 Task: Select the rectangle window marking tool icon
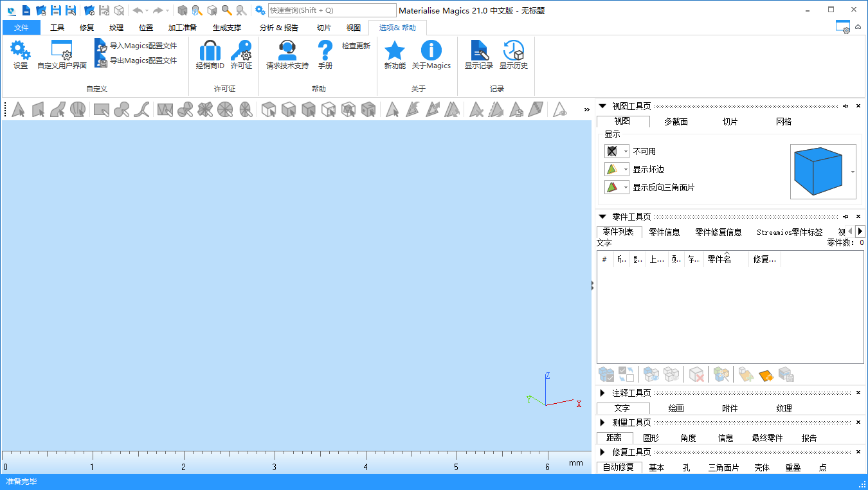pyautogui.click(x=102, y=110)
